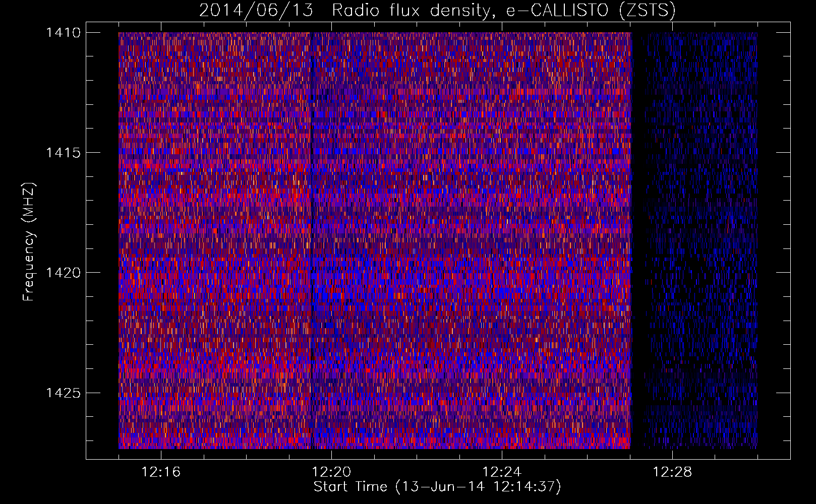Click the 1415 frequency tick label
Screen dimensions: 816x504
63,153
